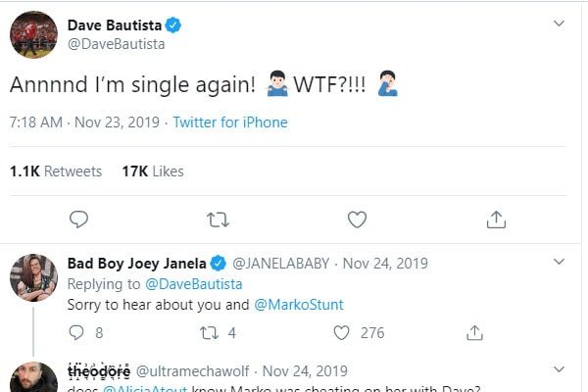
Task: View the 1.1K Retweets list
Action: pos(56,171)
